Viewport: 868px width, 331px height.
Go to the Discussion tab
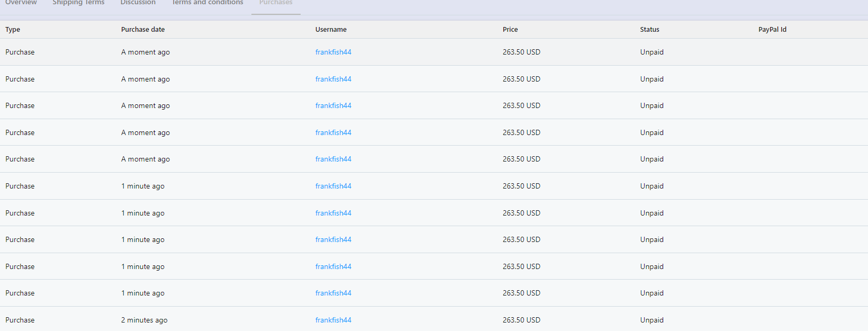click(138, 3)
